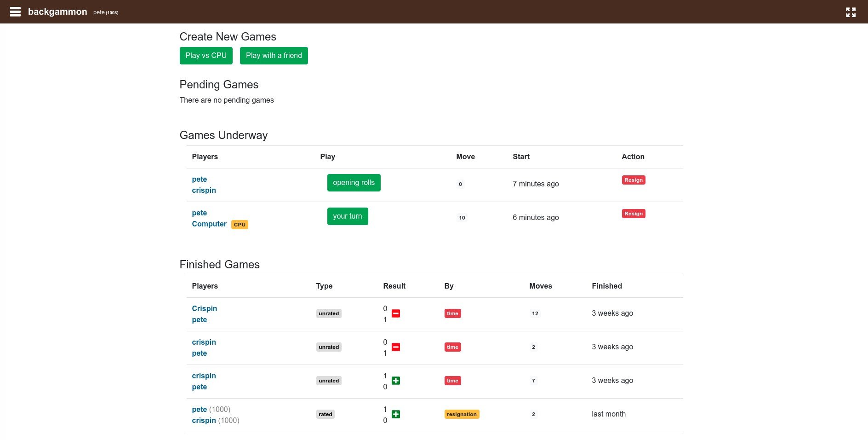
Task: Click the By column header
Action: (x=449, y=286)
